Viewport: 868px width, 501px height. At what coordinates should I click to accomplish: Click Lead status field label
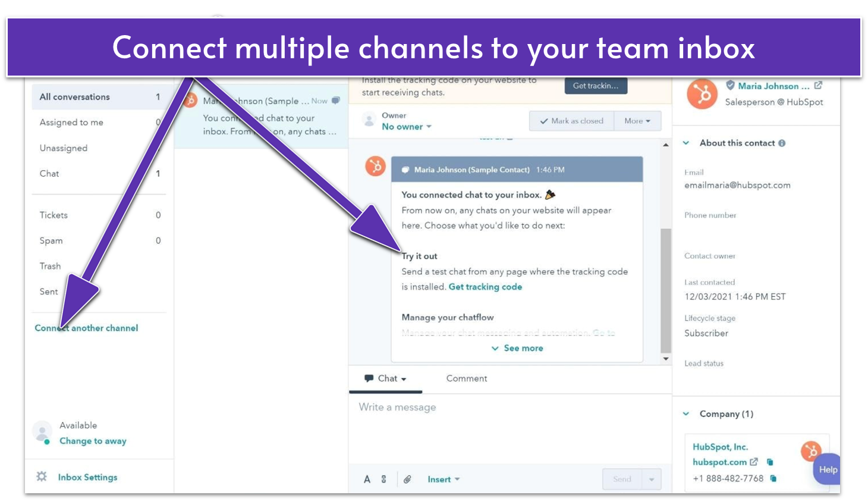point(704,364)
